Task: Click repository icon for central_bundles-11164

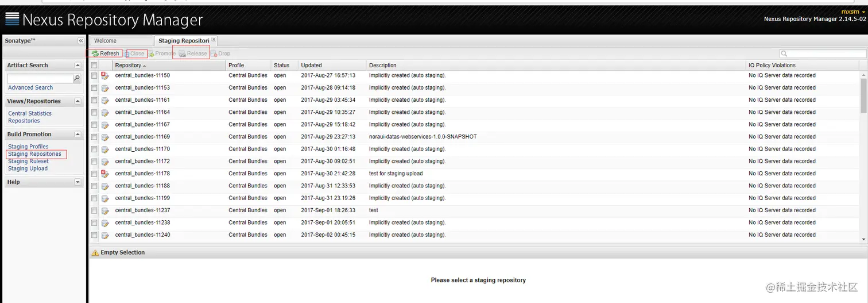Action: pyautogui.click(x=105, y=113)
